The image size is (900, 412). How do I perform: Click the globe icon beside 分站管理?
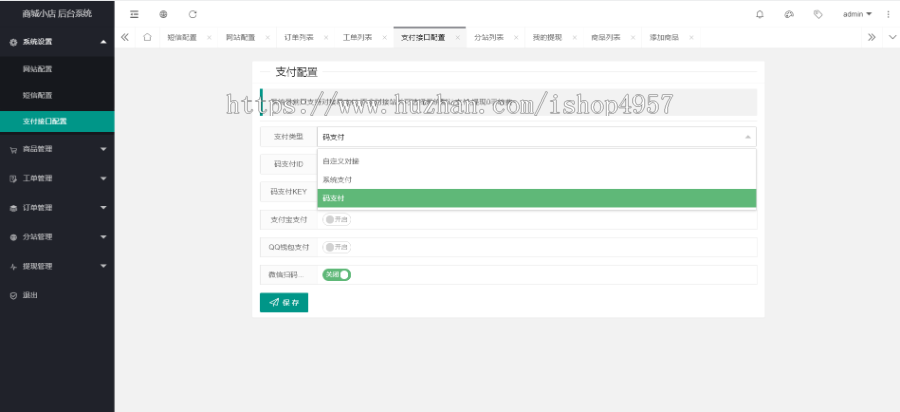pos(13,237)
